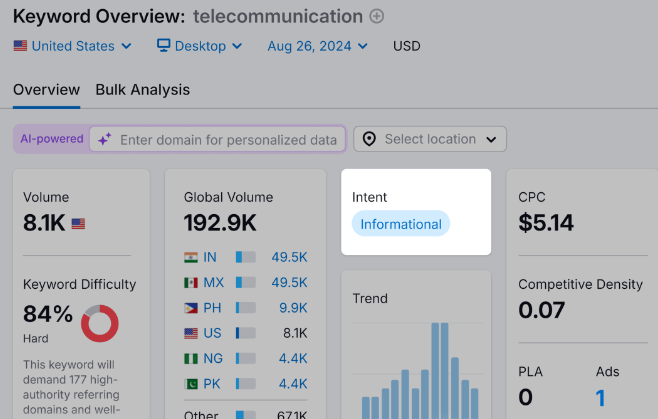Click the Philippines flag in Global Volume

[191, 308]
